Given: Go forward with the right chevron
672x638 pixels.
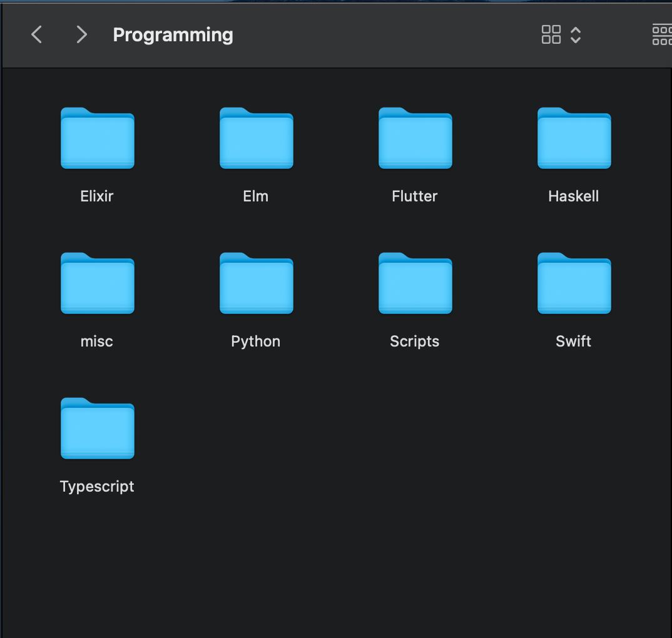Looking at the screenshot, I should point(81,34).
